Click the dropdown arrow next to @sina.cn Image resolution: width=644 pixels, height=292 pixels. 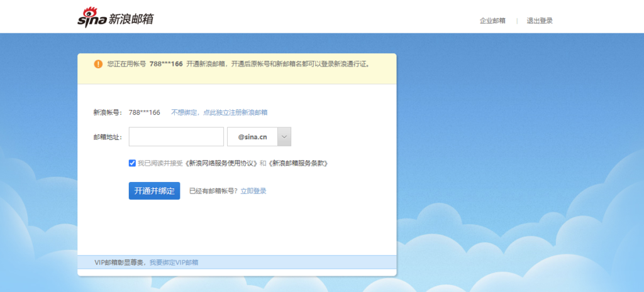[x=284, y=136]
